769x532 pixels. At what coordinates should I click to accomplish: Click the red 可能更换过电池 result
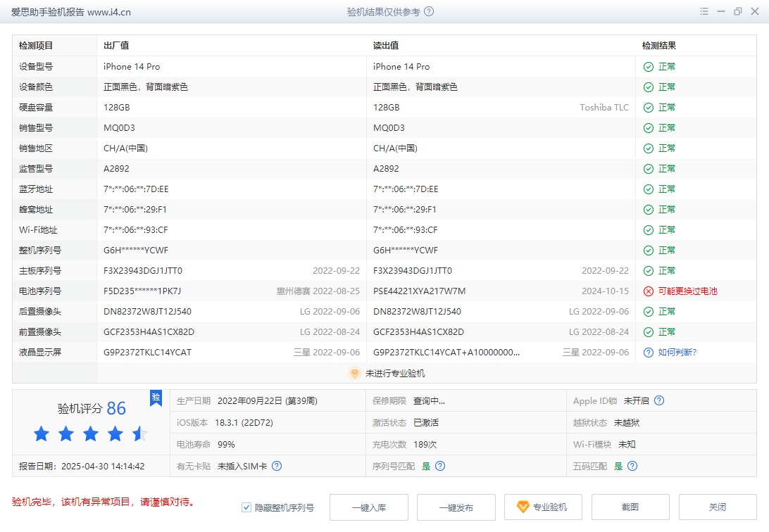click(x=687, y=291)
